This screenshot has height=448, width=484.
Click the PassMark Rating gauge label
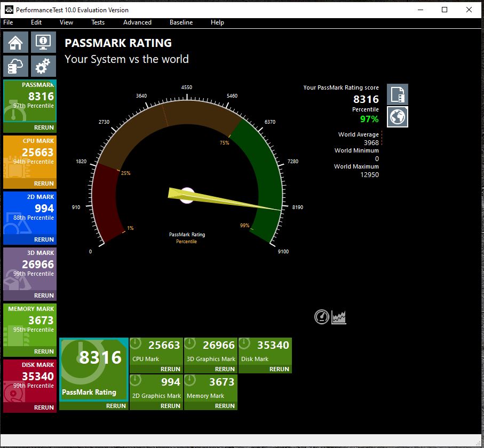point(187,235)
